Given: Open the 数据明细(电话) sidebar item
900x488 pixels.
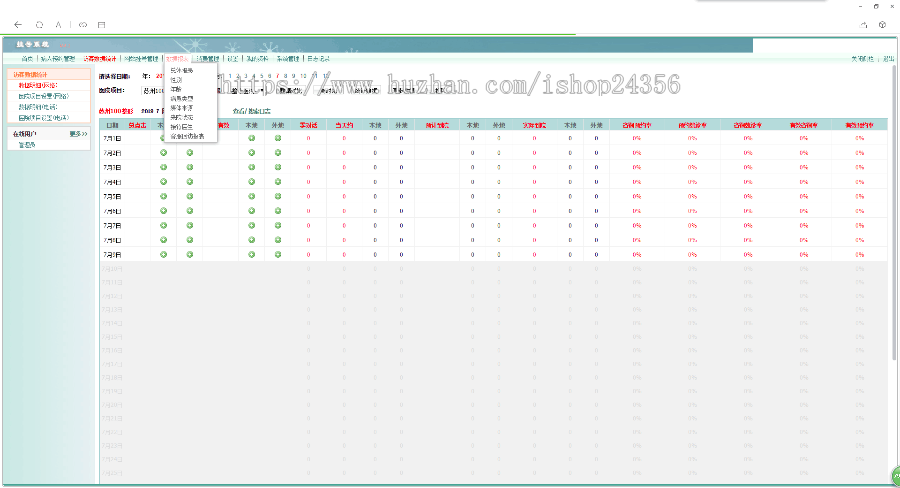Looking at the screenshot, I should (38, 107).
